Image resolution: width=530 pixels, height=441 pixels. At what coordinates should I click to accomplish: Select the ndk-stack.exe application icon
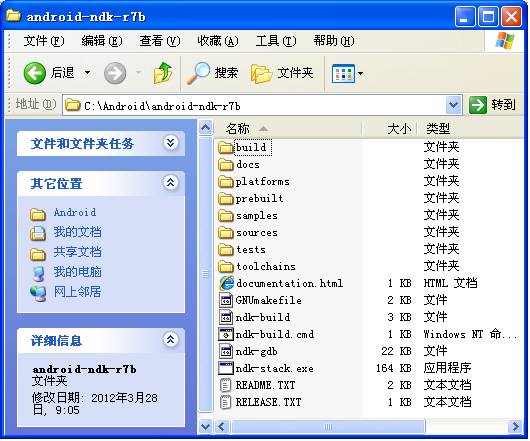tap(226, 368)
